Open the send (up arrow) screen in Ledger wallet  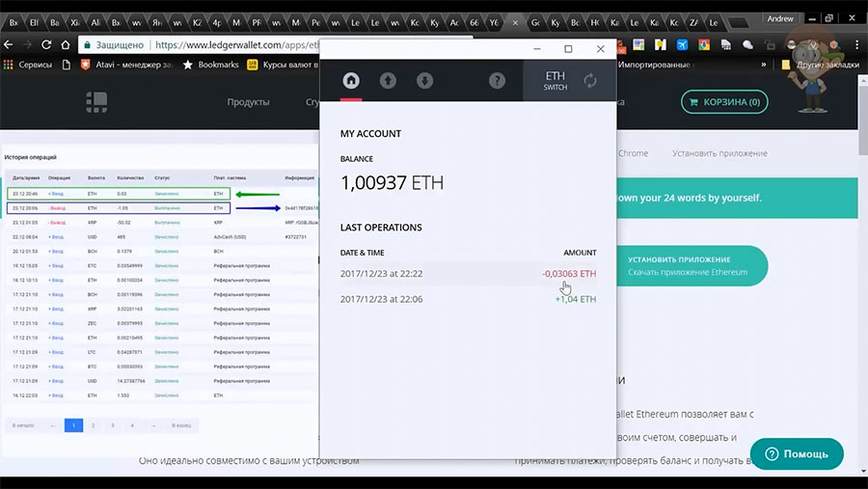388,81
